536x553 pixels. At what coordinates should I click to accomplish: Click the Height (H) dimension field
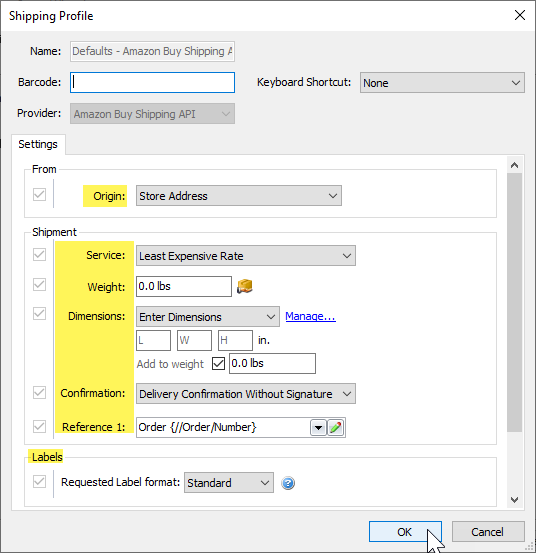pos(235,340)
